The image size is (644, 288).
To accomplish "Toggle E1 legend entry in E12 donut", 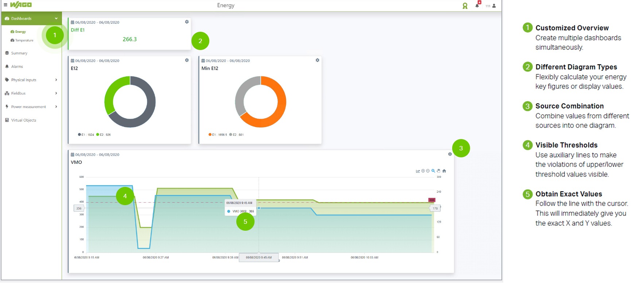I will click(x=86, y=135).
